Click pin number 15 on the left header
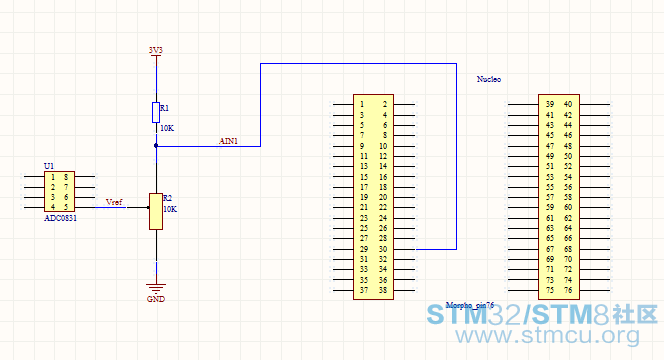 [x=364, y=177]
